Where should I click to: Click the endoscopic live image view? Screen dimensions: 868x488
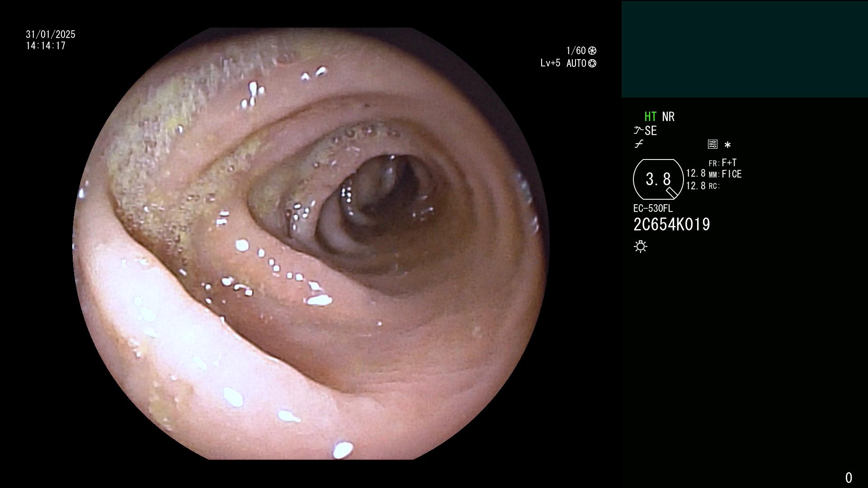(x=311, y=244)
